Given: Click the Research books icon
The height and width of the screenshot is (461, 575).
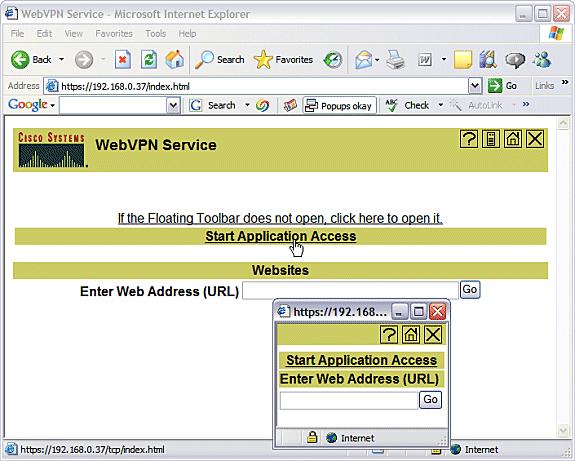Looking at the screenshot, I should (488, 59).
